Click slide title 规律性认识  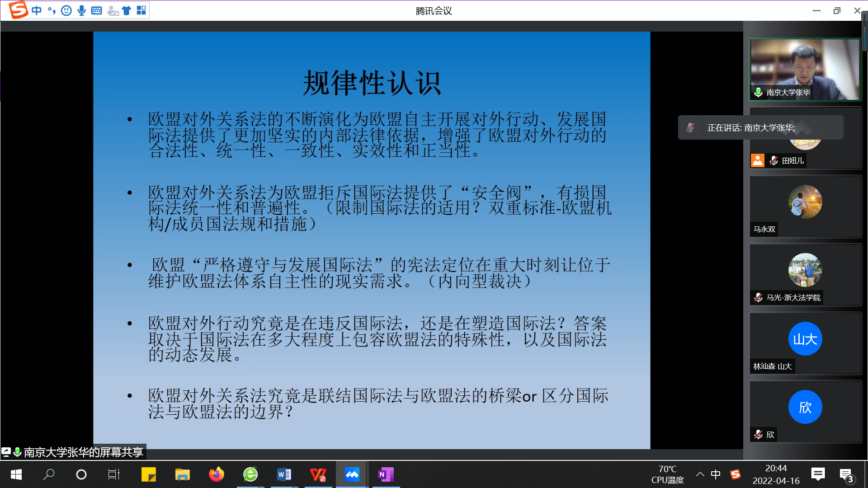tap(372, 83)
